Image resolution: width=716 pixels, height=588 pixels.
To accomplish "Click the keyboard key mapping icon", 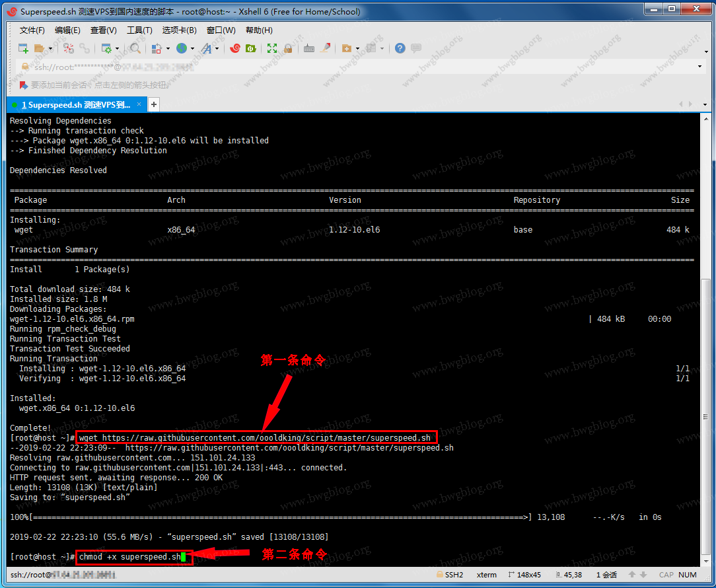I will tap(309, 48).
